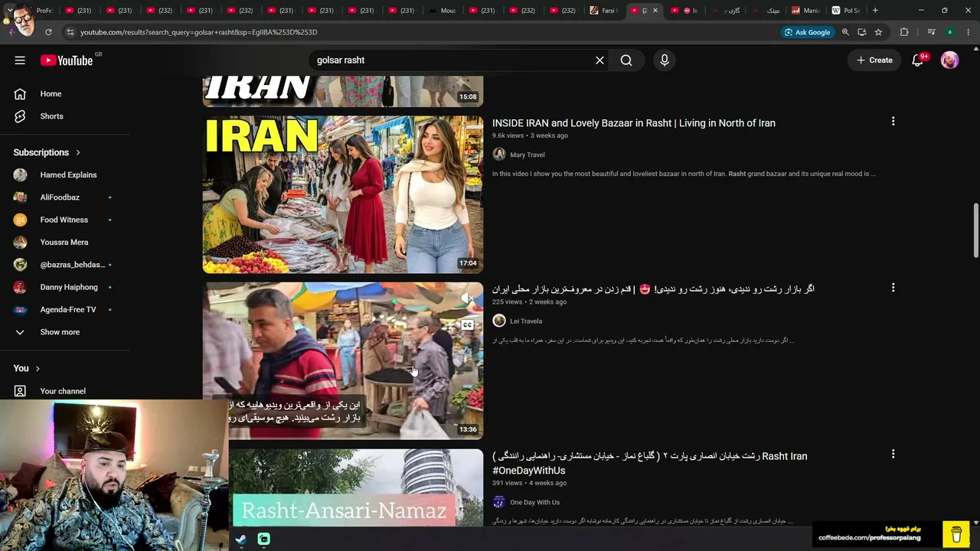Close the active YouTube results tab

(x=655, y=11)
